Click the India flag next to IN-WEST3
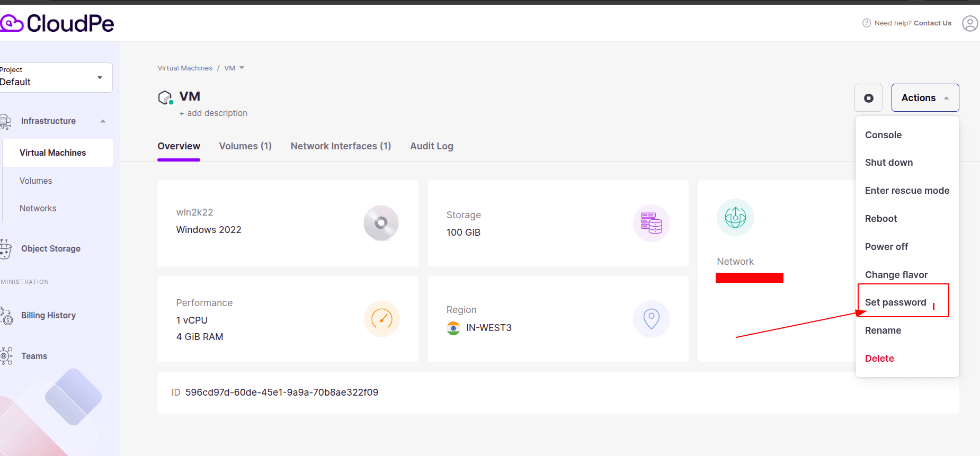 (x=453, y=328)
